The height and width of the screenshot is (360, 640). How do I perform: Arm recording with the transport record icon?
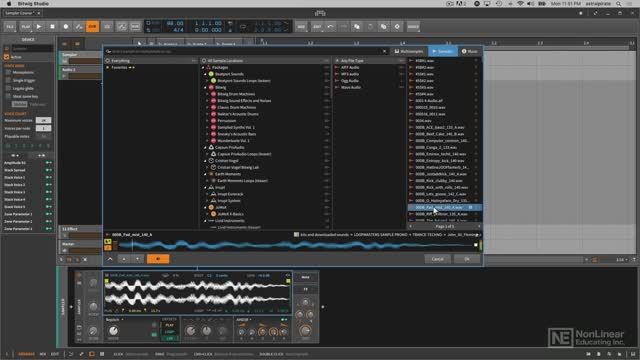pos(66,27)
